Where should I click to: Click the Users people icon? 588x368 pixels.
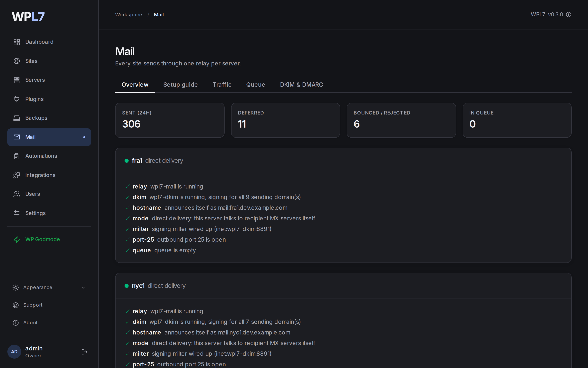point(17,194)
